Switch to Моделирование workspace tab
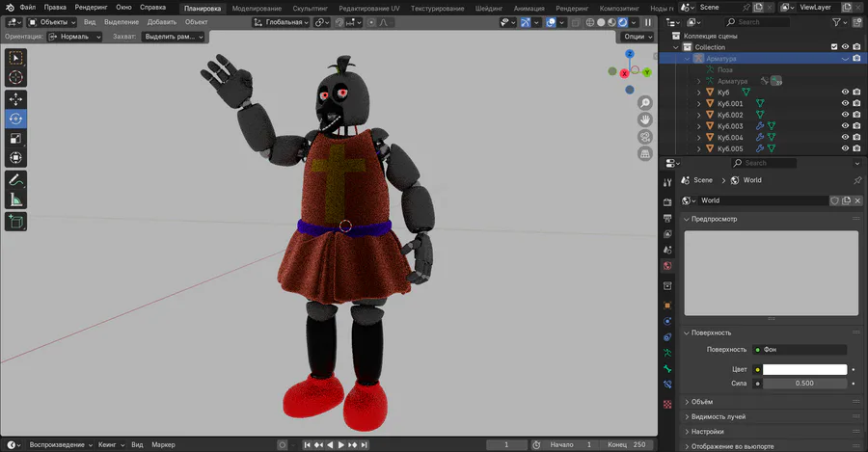Viewport: 868px width, 452px height. click(x=257, y=9)
